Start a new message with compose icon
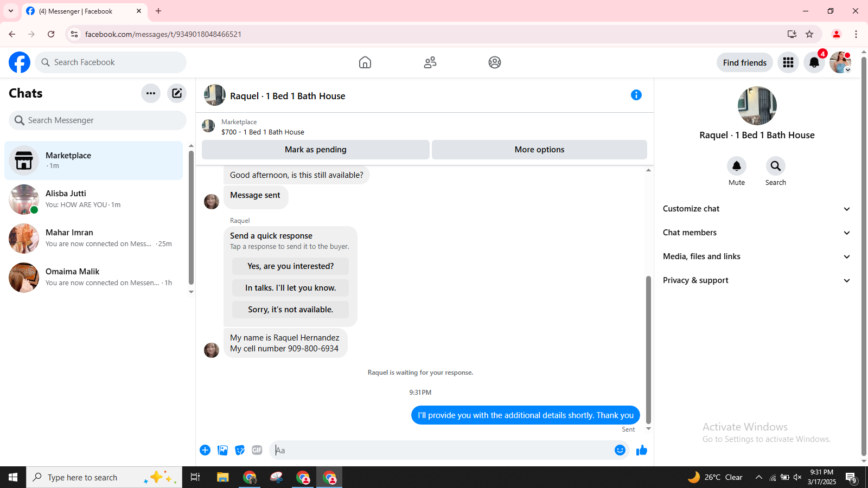This screenshot has width=868, height=488. [x=177, y=93]
